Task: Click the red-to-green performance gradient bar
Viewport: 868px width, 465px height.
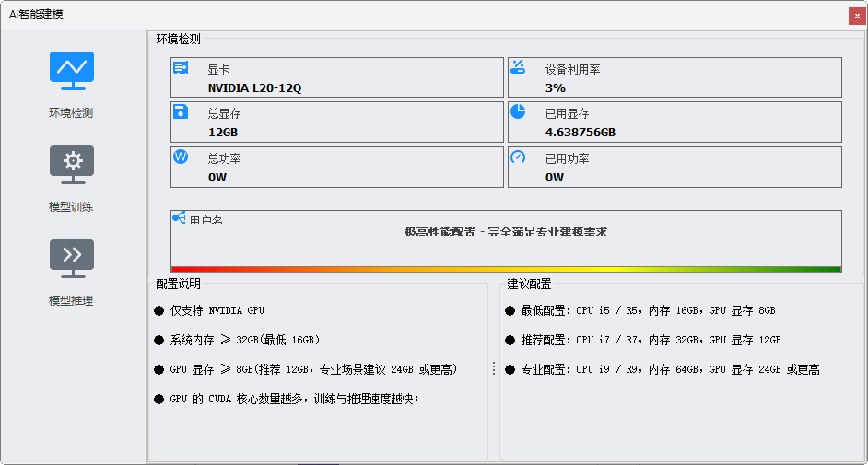Action: click(506, 269)
